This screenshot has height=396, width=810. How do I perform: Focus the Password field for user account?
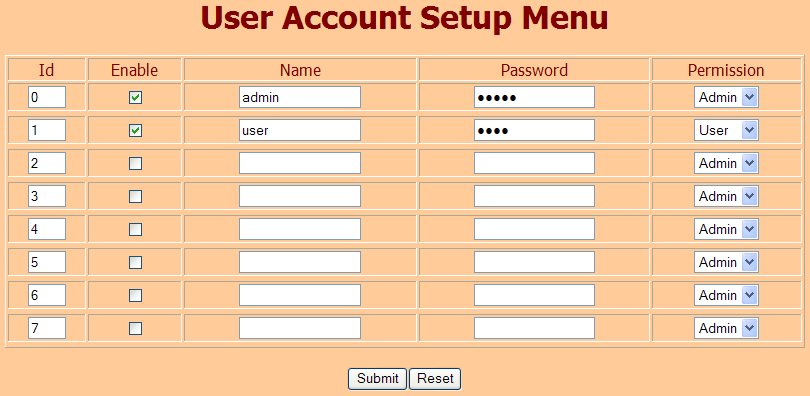(534, 130)
